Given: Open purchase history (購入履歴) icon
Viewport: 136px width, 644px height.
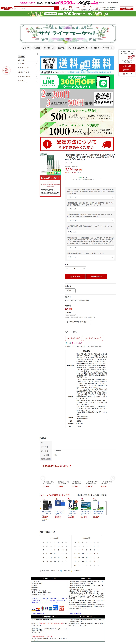Looking at the screenshot, I should pos(97,8).
